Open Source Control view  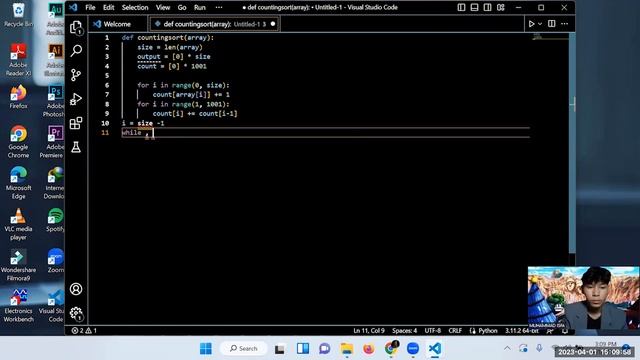pyautogui.click(x=76, y=75)
